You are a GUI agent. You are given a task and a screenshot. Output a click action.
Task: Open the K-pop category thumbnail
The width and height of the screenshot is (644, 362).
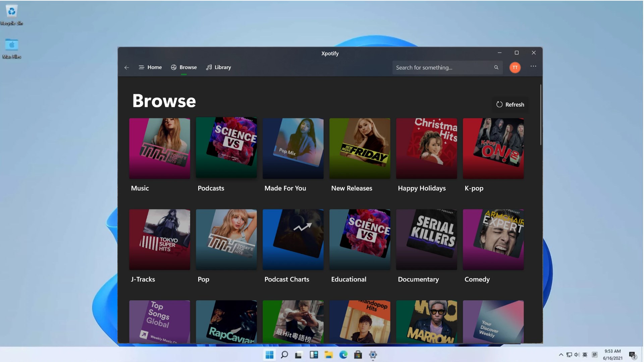point(493,148)
